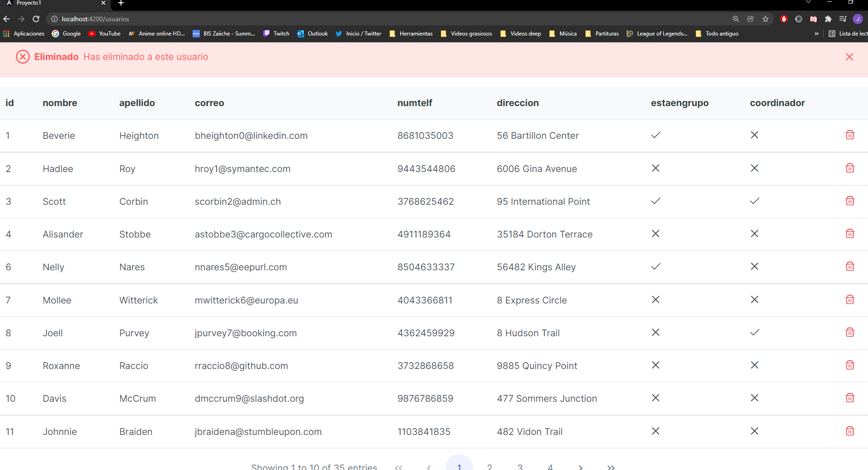Delete user Davis McCrum with trash icon
Viewport: 868px width, 470px height.
pos(850,398)
